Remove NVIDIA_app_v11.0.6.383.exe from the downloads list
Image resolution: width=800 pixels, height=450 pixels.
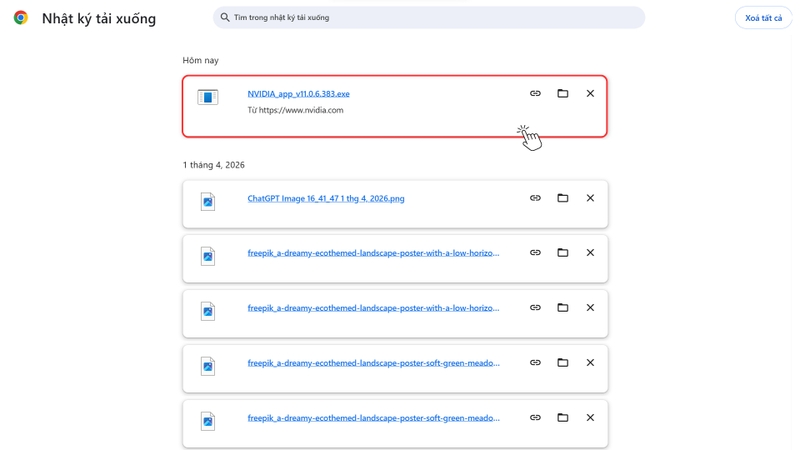coord(590,93)
